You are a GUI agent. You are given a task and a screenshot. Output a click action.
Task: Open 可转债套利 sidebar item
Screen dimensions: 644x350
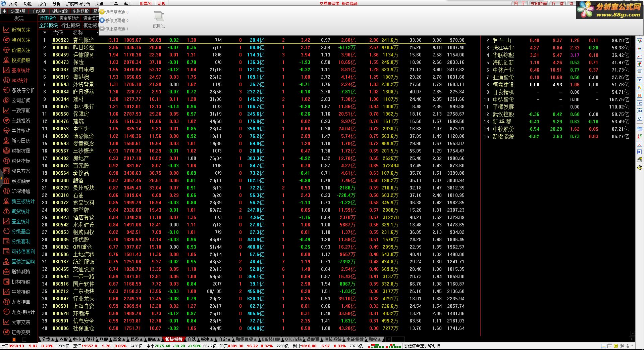coord(19,252)
